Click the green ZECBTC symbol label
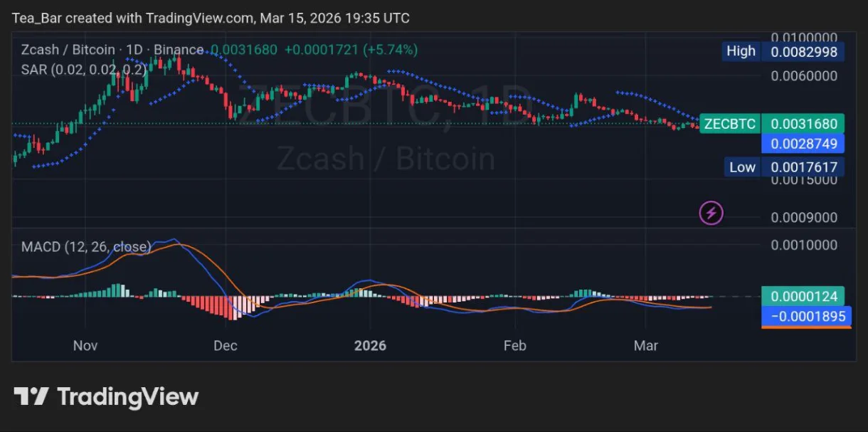 [729, 124]
